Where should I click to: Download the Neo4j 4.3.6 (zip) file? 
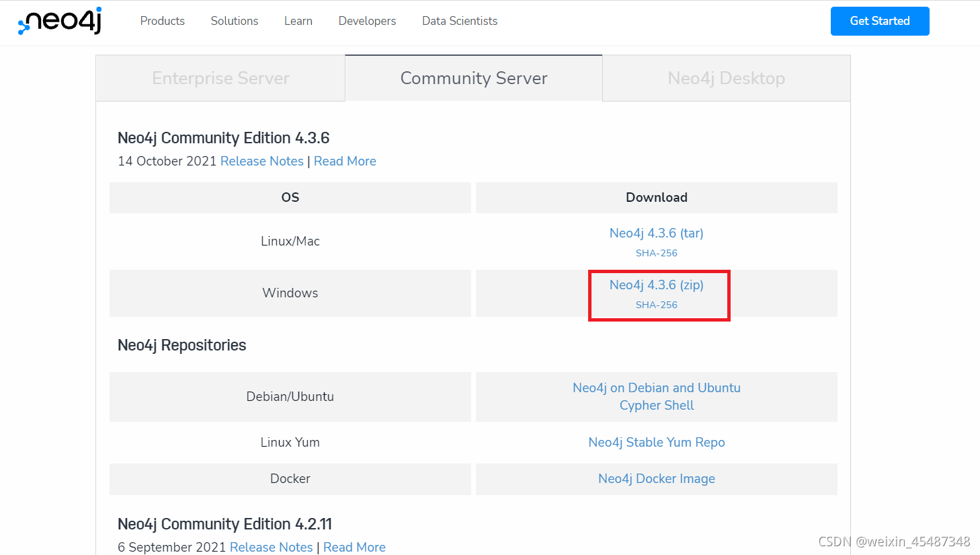click(657, 285)
